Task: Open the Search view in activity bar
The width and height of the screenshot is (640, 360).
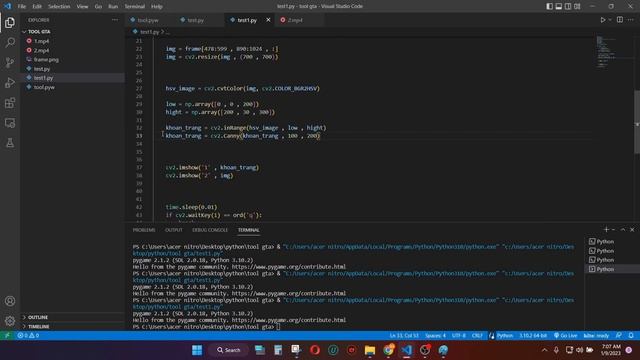Action: (10, 42)
